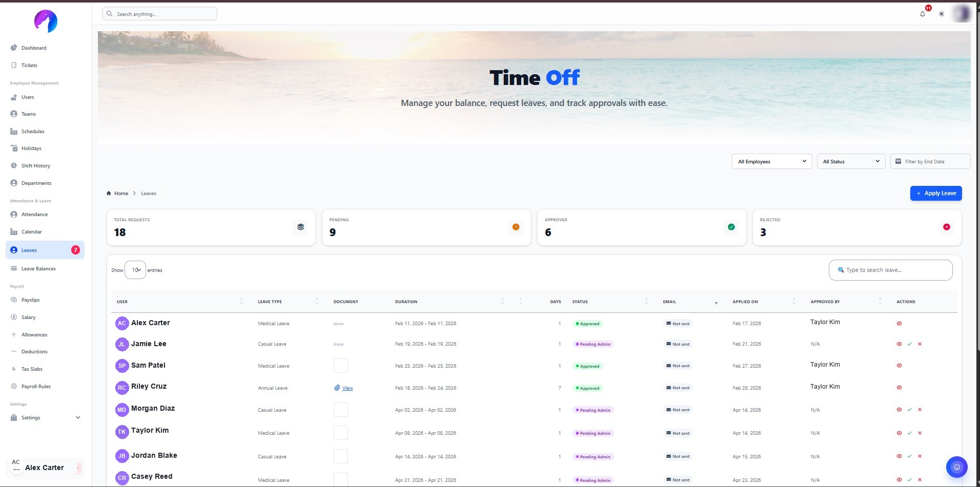This screenshot has width=980, height=487.
Task: Expand the Settings sidebar menu
Action: point(46,418)
